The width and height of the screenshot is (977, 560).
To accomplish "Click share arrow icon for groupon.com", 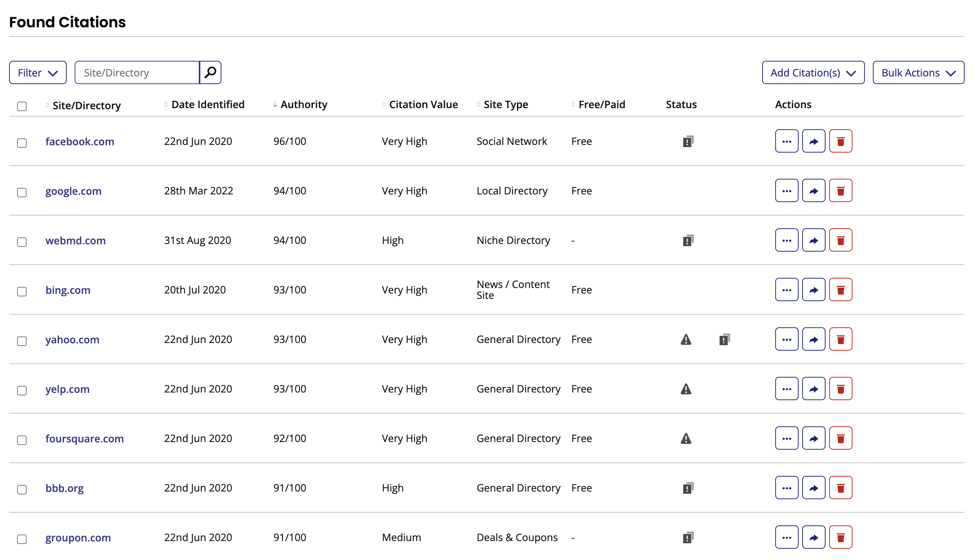I will click(813, 538).
